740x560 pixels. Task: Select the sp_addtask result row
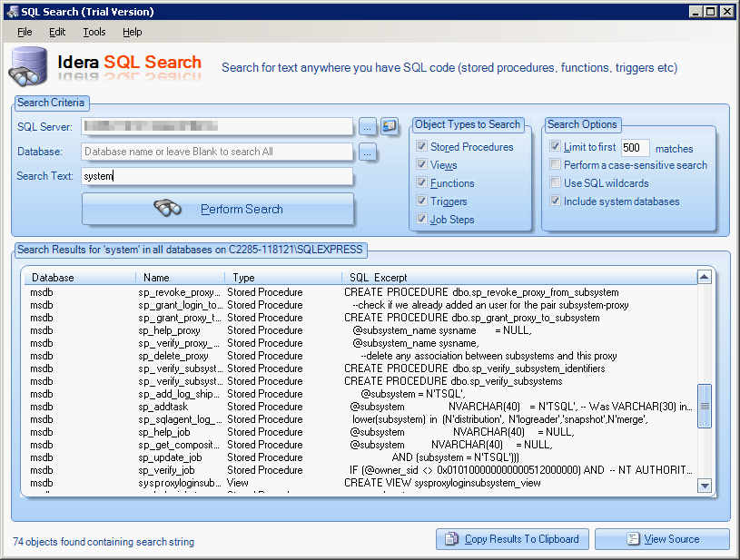coord(361,408)
